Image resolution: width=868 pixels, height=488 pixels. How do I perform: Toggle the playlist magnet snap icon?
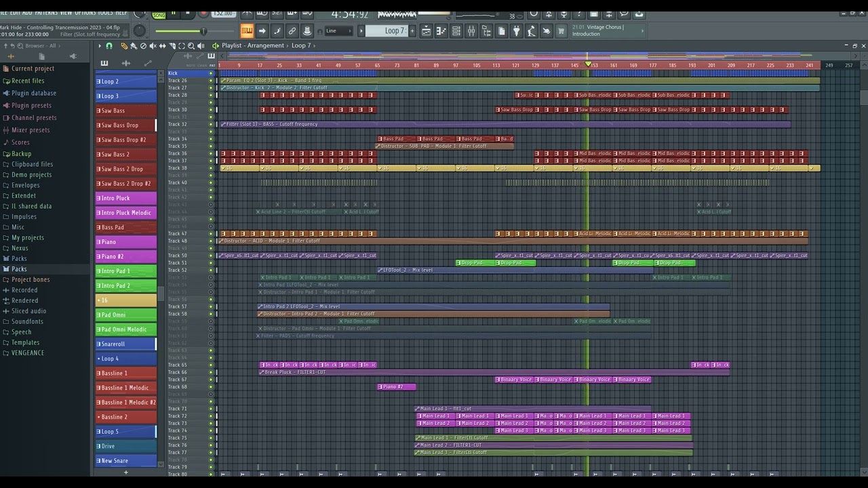coord(110,46)
